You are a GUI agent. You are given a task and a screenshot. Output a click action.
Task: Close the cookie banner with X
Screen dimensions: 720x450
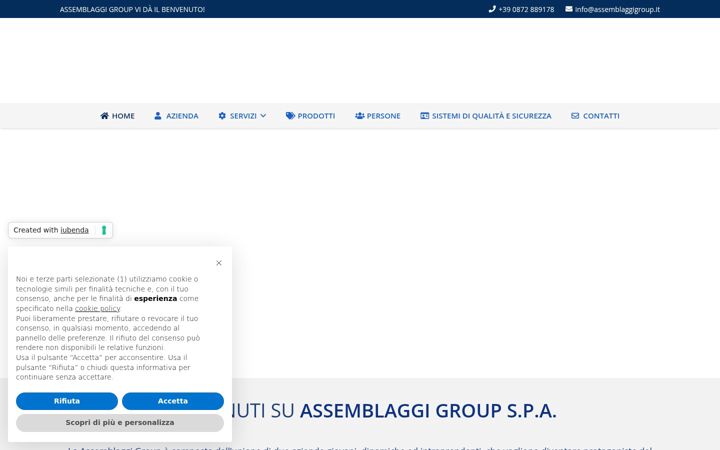219,263
